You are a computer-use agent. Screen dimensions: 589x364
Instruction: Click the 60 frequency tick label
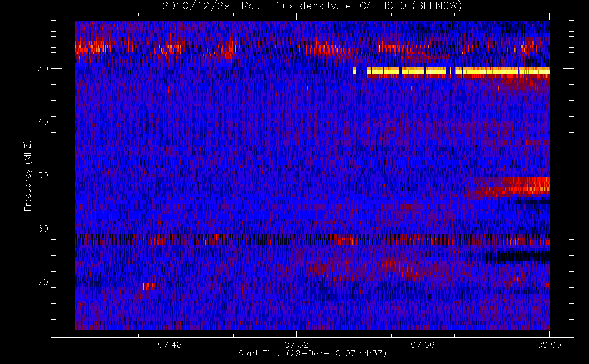[x=43, y=229]
